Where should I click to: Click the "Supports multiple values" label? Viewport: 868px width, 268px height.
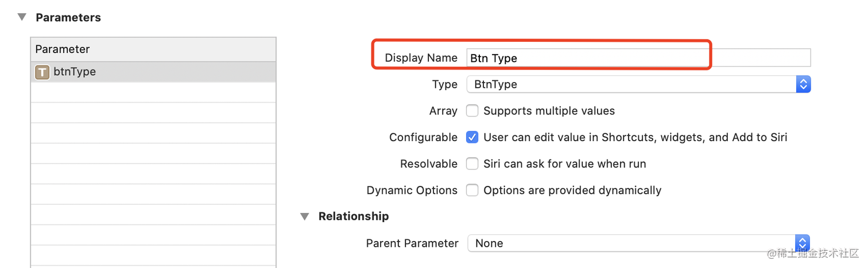pyautogui.click(x=549, y=111)
